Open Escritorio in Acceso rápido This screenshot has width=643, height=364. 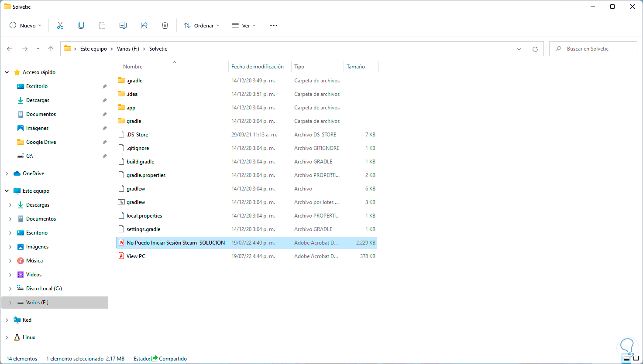tap(37, 86)
